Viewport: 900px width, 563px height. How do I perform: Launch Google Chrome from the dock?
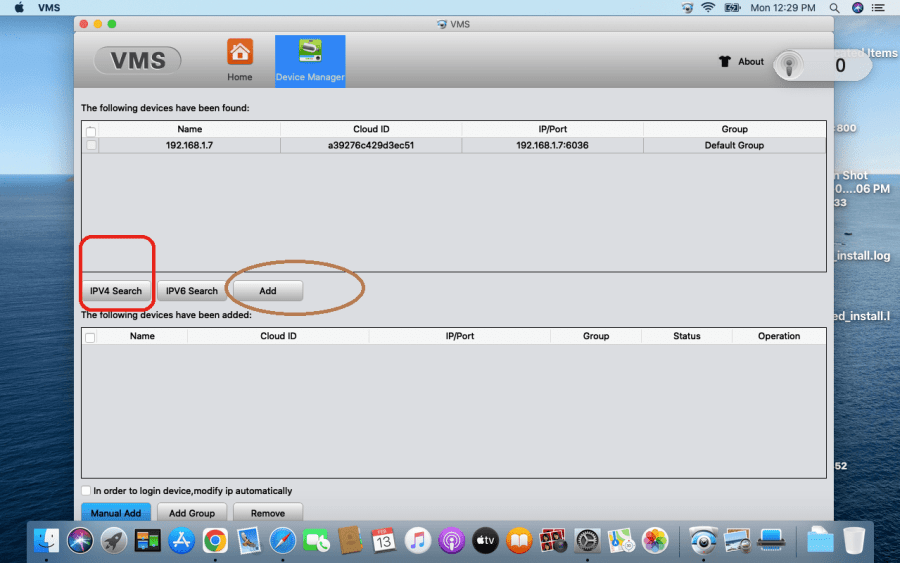point(215,541)
